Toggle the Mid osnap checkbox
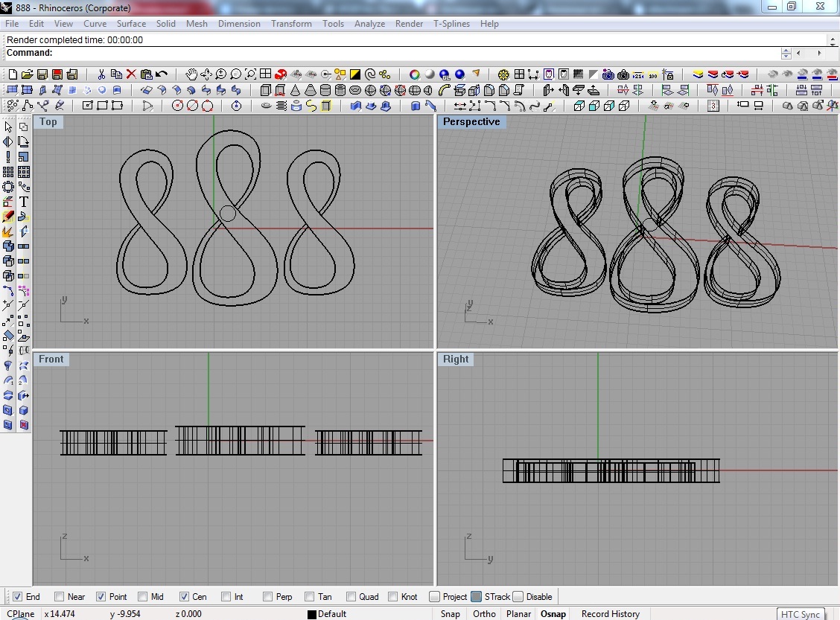Viewport: 840px width, 620px height. coord(142,597)
